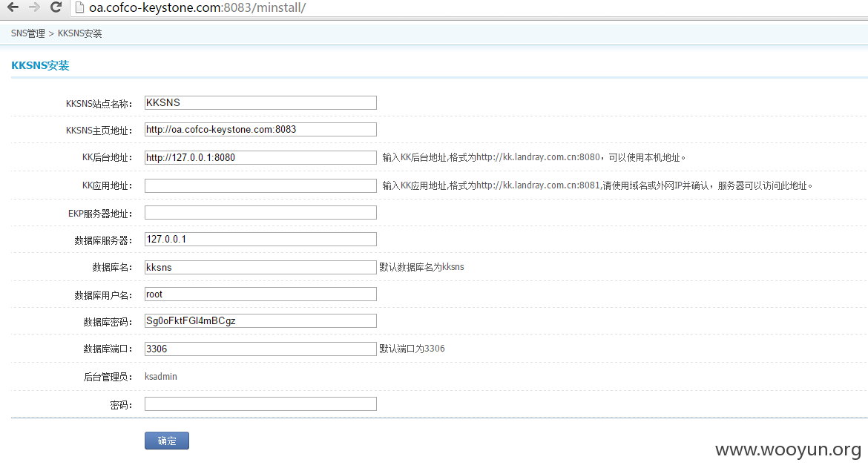
Task: Edit the 数据库密码 field
Action: click(260, 321)
